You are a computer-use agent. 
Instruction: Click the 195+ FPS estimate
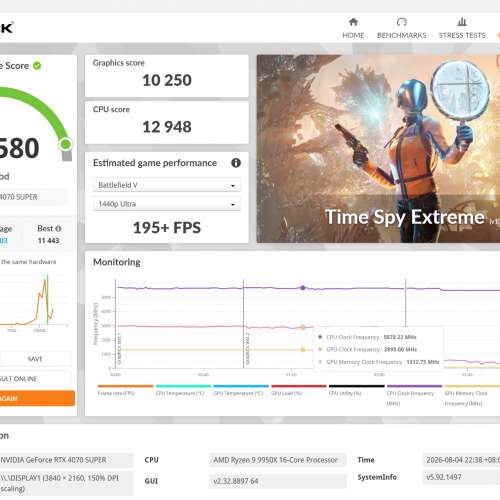tap(167, 228)
